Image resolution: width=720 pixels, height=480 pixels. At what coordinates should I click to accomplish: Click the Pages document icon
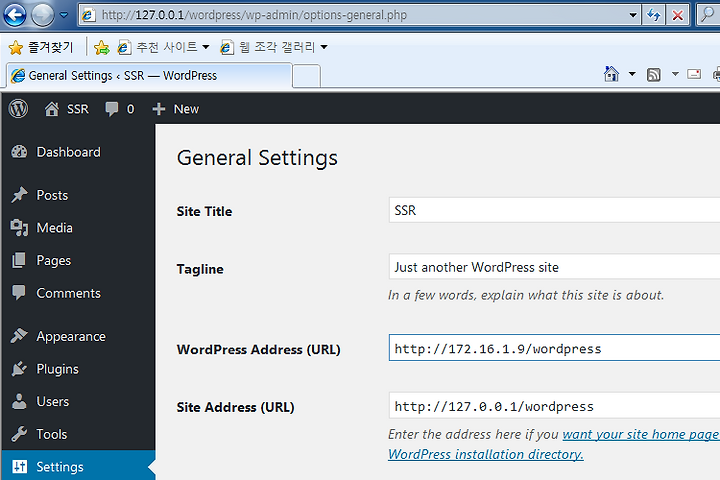pos(19,260)
